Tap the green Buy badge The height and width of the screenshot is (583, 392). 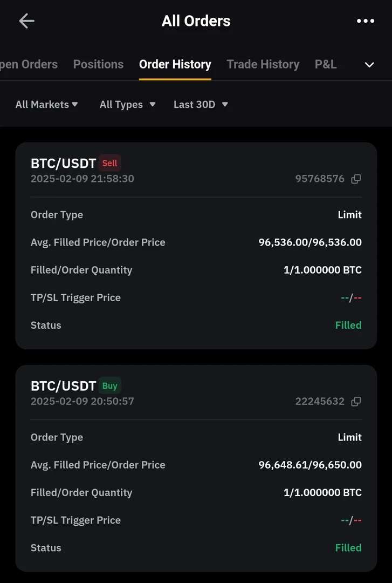coord(109,386)
